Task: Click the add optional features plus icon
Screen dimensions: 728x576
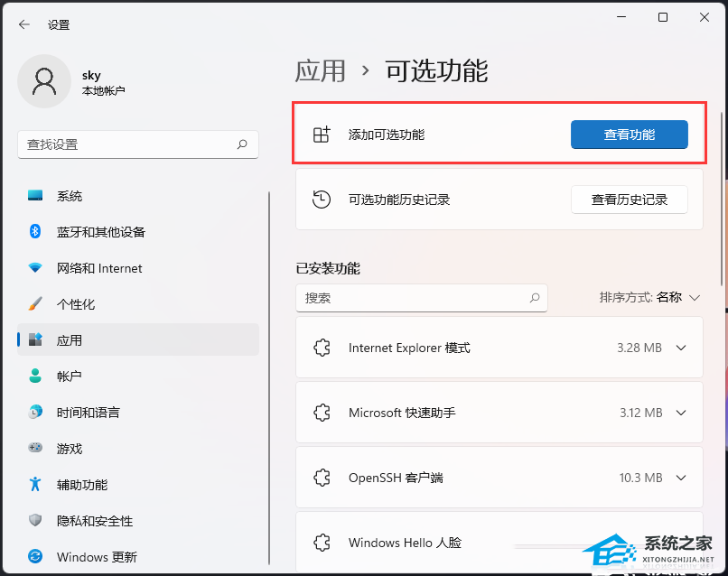Action: coord(322,134)
